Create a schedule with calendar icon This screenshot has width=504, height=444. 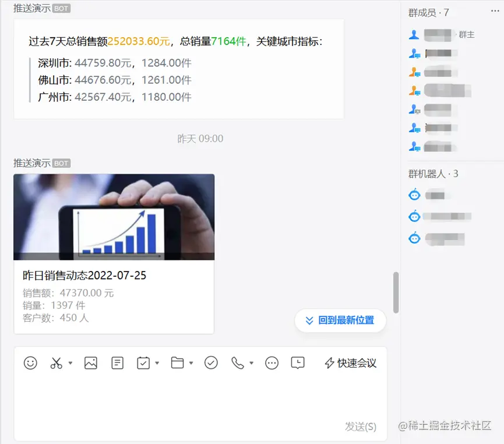click(x=143, y=363)
